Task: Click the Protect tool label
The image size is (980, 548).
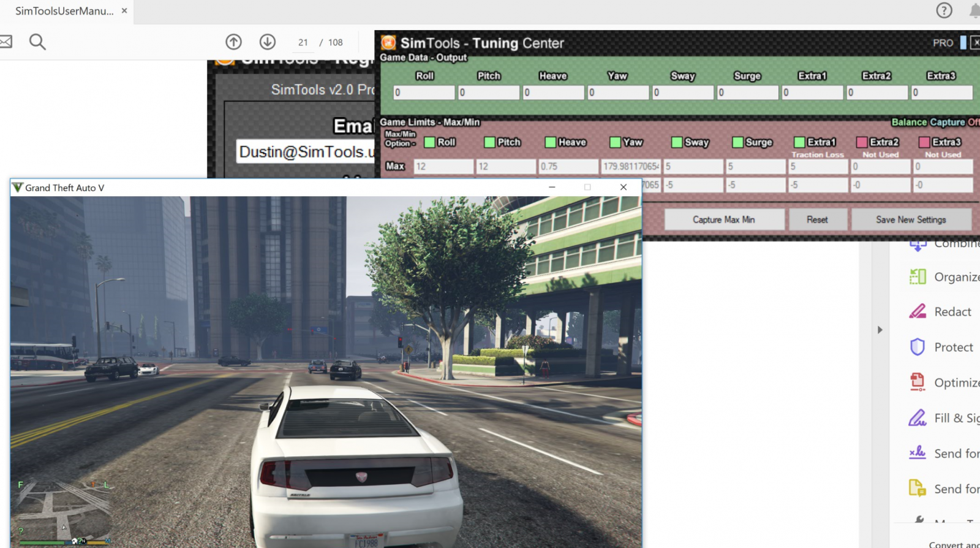Action: (x=954, y=347)
